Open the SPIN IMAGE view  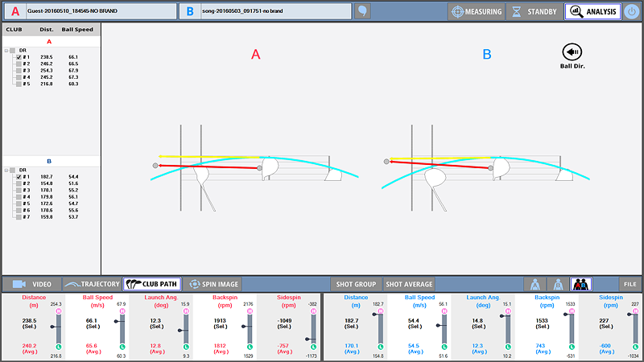213,284
